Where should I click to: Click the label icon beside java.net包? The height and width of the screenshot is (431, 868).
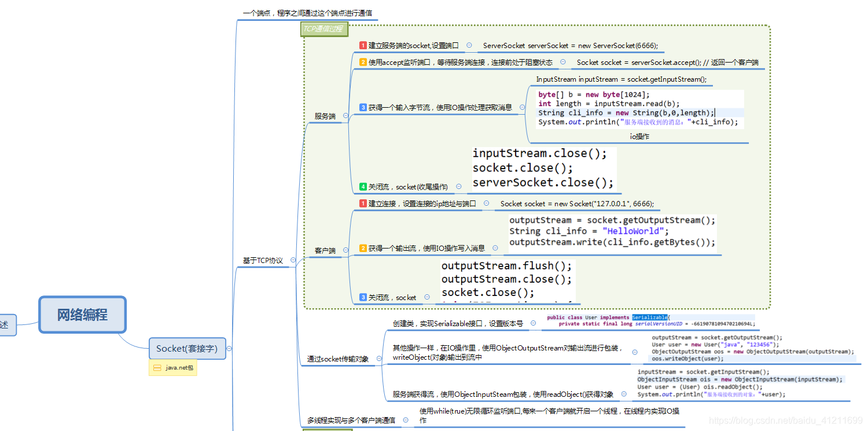coord(157,367)
